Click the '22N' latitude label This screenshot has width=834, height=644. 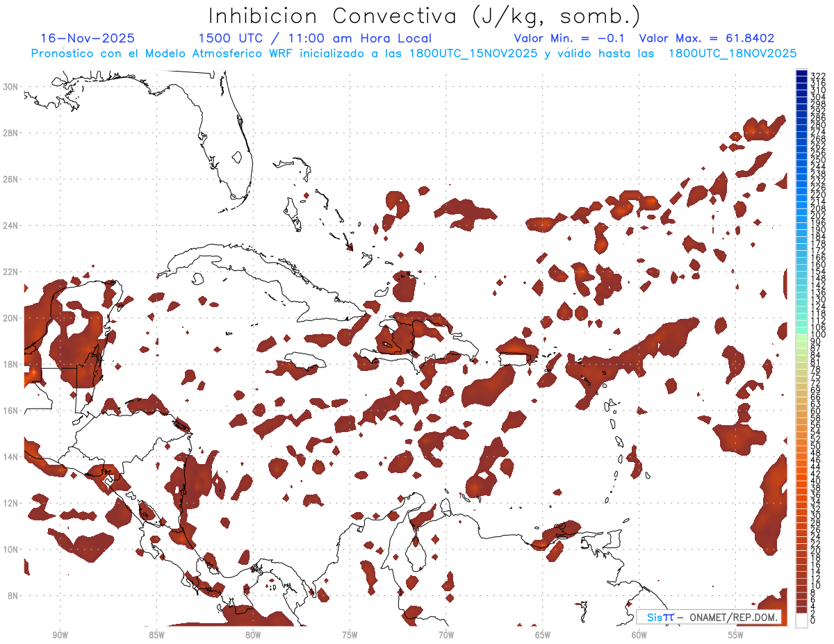point(10,272)
